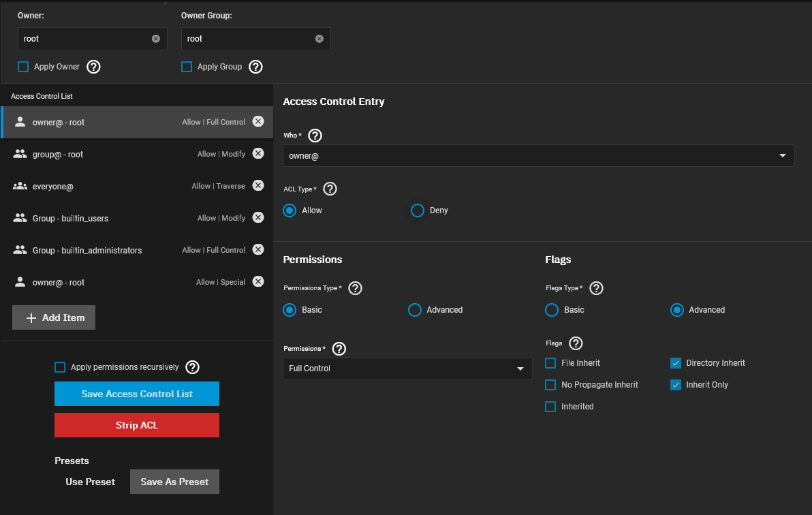Expand the Who dropdown
Image resolution: width=812 pixels, height=515 pixels.
coord(538,156)
